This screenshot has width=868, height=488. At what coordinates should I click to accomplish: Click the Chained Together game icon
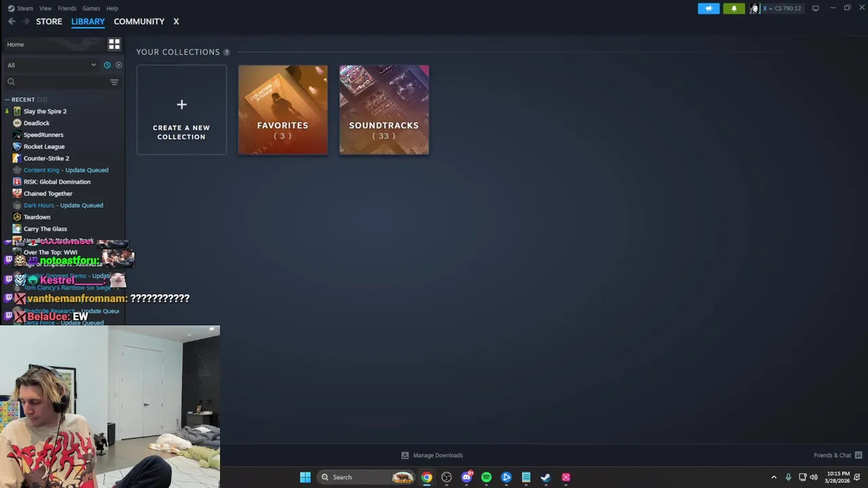17,193
